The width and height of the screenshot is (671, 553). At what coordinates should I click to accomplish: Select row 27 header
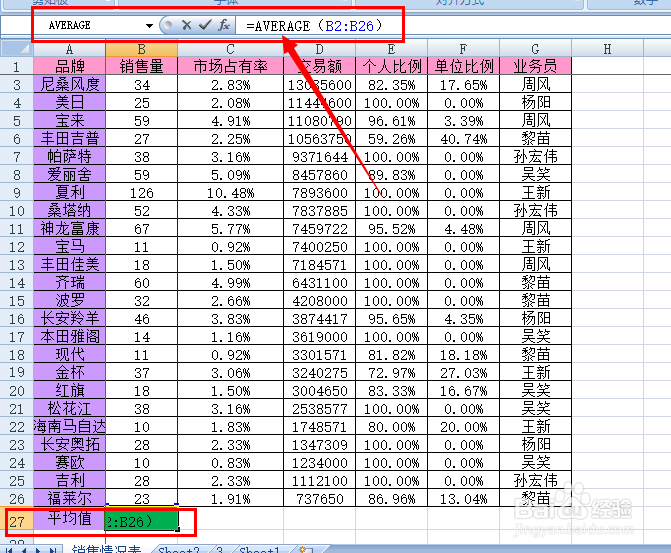(x=17, y=521)
